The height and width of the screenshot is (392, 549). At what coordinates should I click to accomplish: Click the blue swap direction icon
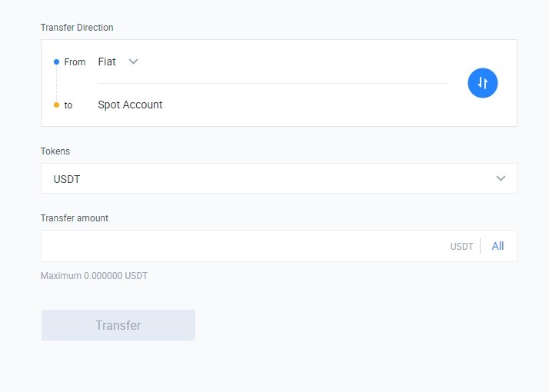pyautogui.click(x=483, y=83)
